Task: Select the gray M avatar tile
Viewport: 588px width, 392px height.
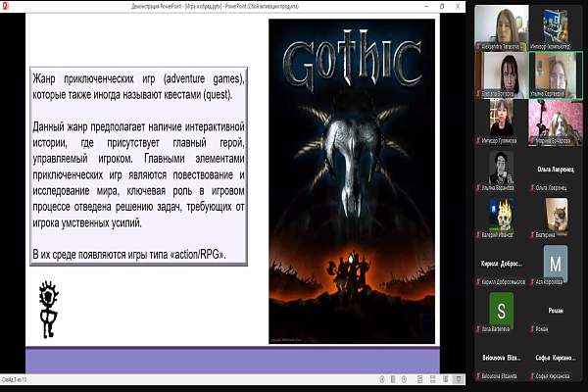Action: pos(556,264)
